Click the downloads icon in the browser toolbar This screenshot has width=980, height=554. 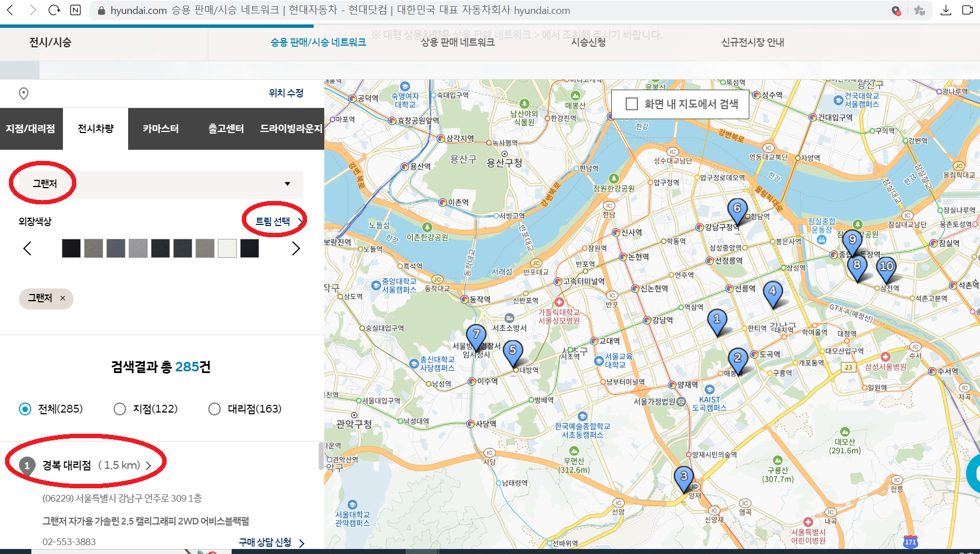coord(946,9)
